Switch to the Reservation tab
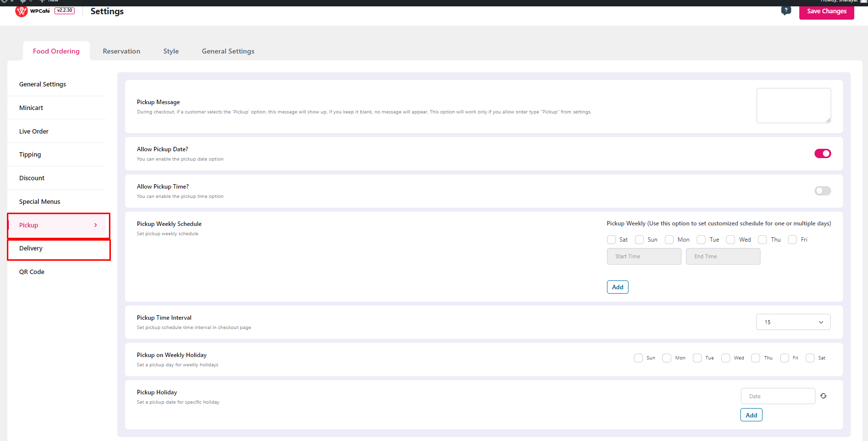This screenshot has width=868, height=441. coord(122,51)
